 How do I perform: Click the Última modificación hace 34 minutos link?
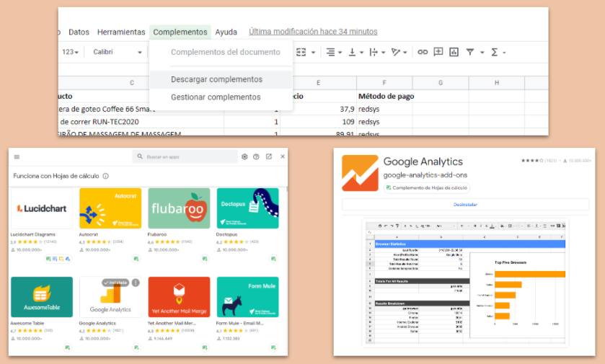(313, 32)
